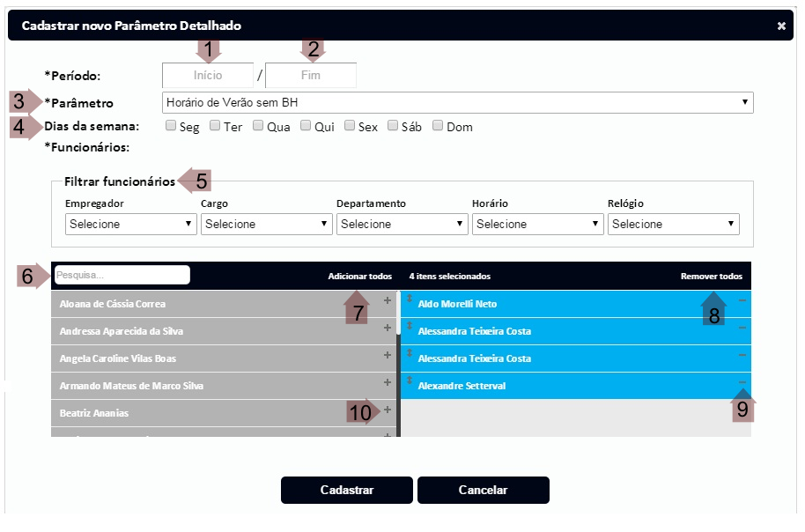Click minus icon next to Alexandre Setterval
805x532 pixels.
742,382
